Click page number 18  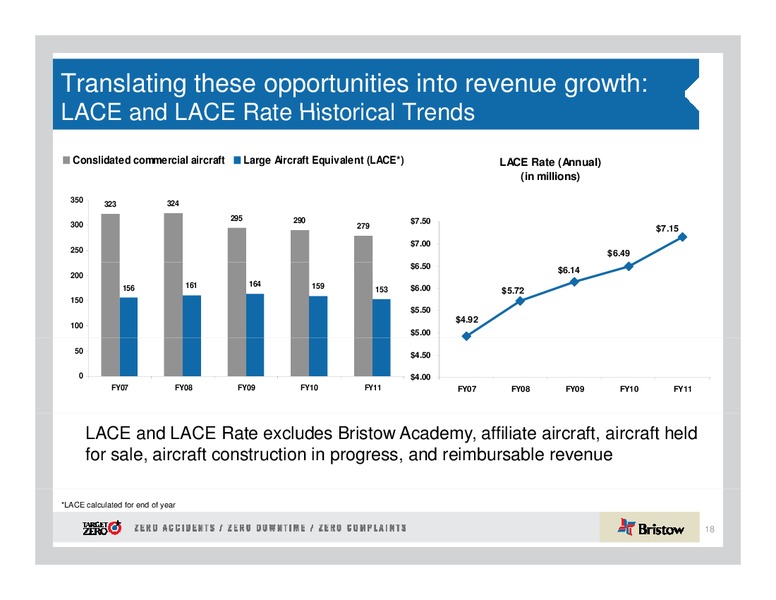[710, 529]
